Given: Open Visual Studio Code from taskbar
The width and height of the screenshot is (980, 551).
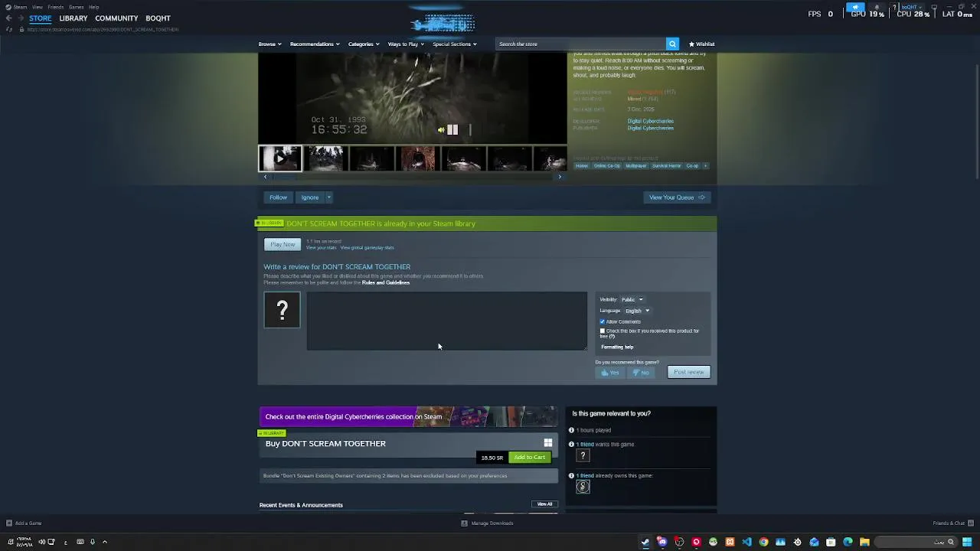Looking at the screenshot, I should (746, 542).
